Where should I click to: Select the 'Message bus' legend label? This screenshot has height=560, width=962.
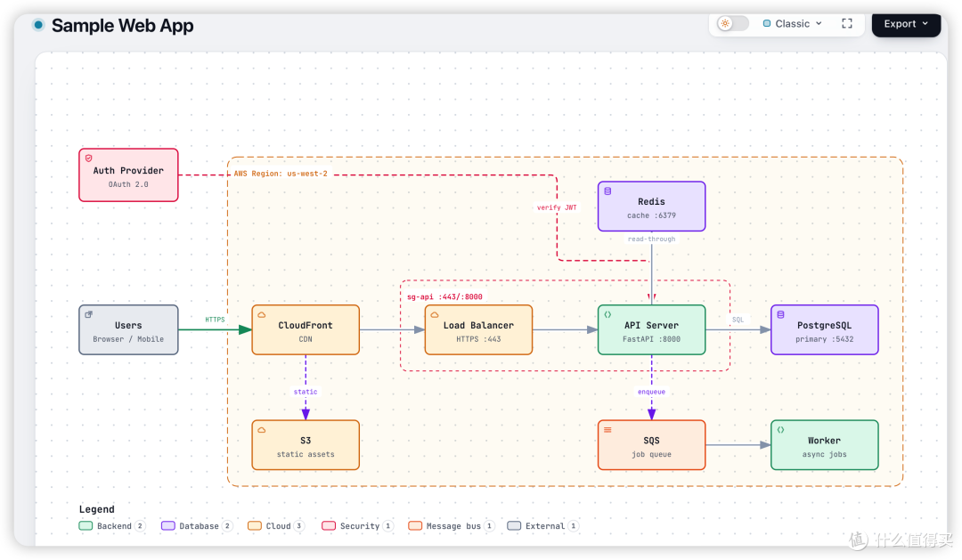(x=453, y=526)
